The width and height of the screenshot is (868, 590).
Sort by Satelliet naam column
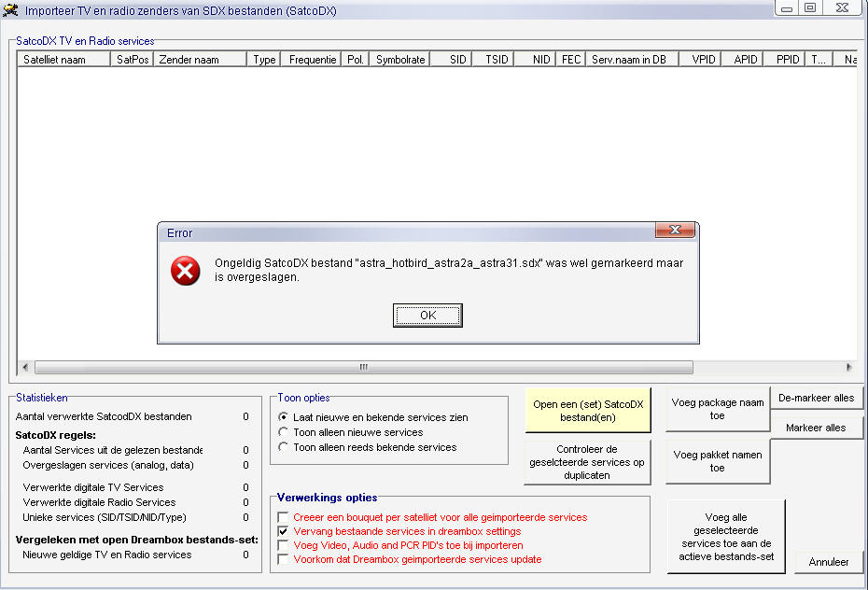pos(63,59)
